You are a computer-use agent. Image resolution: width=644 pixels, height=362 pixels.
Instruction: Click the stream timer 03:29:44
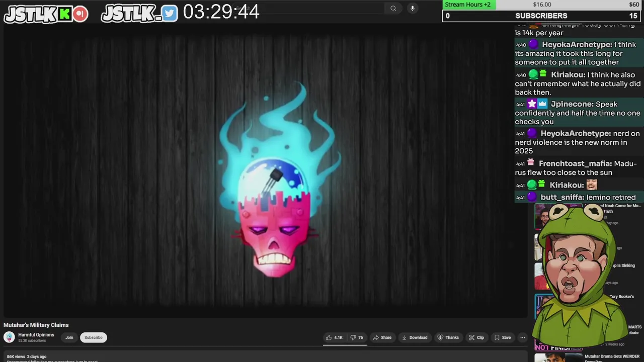click(221, 12)
